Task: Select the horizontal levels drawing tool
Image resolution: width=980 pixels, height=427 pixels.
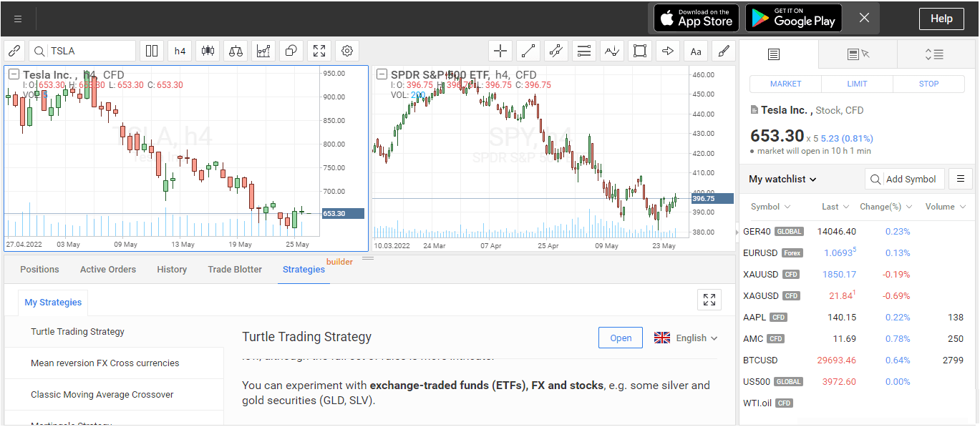Action: coord(584,51)
